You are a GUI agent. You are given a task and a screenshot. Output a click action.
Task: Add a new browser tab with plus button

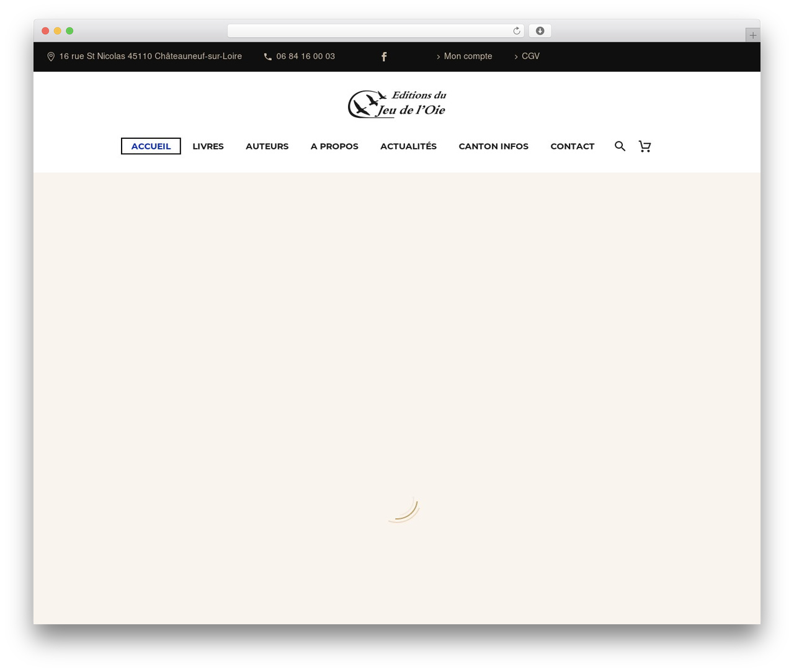click(752, 35)
